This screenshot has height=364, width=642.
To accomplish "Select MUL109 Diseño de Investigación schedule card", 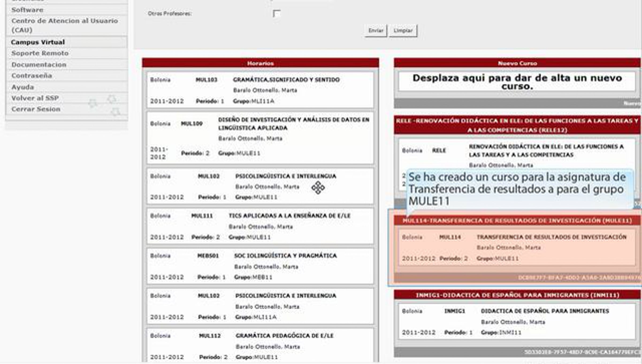I will click(x=260, y=138).
